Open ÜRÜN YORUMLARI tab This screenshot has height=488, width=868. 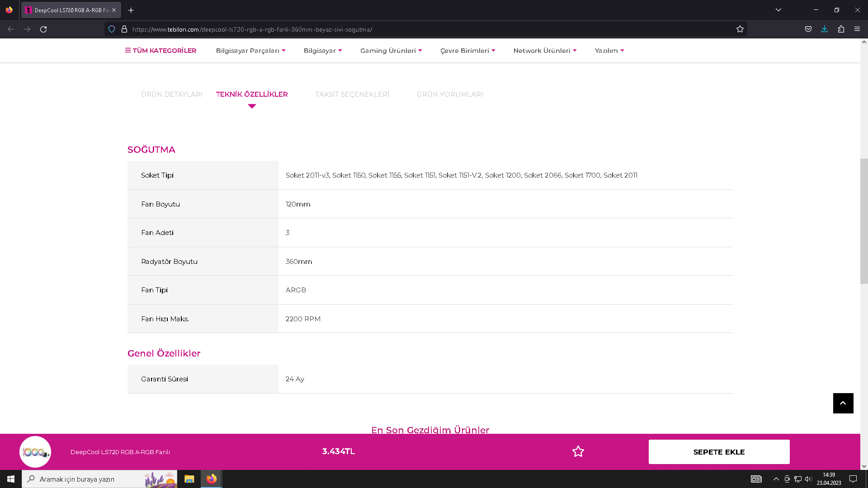449,94
